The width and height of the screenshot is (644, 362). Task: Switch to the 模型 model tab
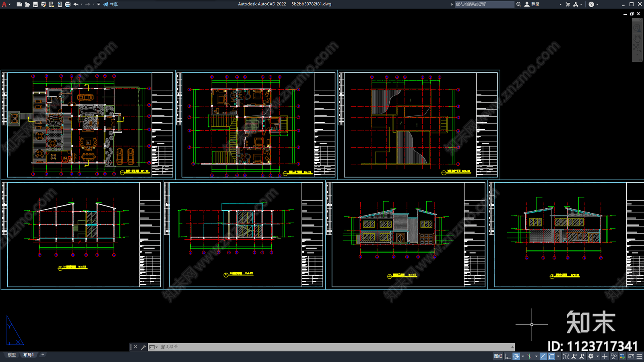click(x=12, y=355)
